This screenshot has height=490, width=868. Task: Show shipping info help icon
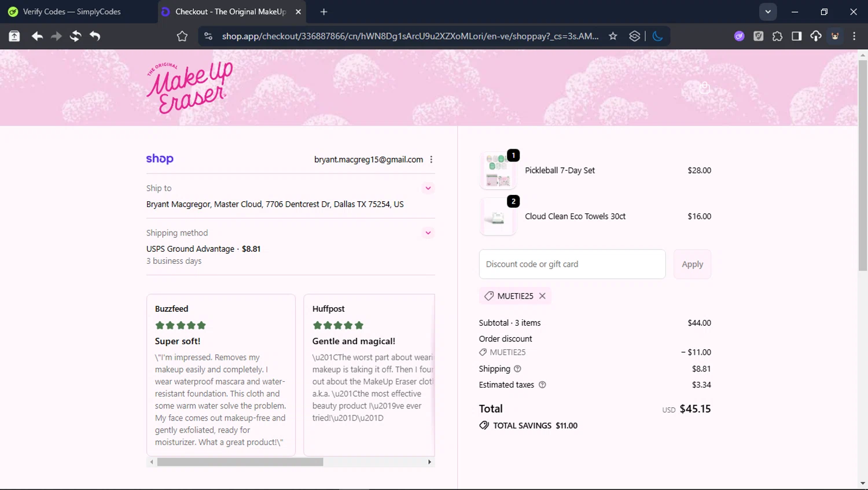[517, 369]
